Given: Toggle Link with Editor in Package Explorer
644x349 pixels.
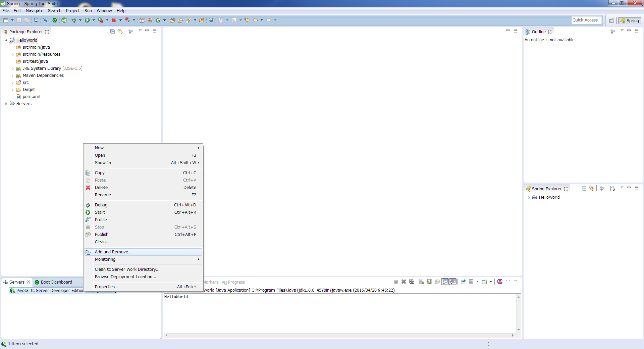Looking at the screenshot, I should coord(120,32).
